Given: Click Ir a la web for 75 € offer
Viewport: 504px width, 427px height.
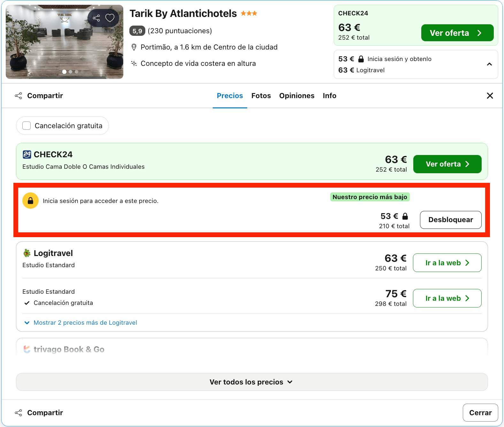Looking at the screenshot, I should 447,298.
